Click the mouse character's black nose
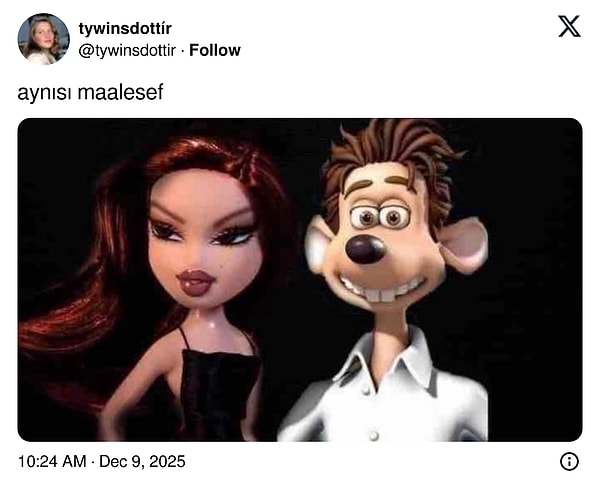Viewport: 600px width, 492px height. point(364,249)
